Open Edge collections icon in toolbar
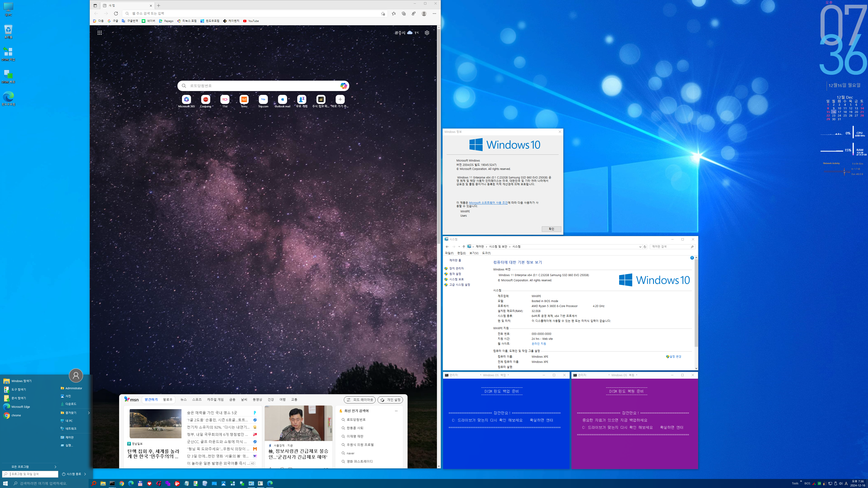Screen dimensions: 868x488 click(x=404, y=14)
